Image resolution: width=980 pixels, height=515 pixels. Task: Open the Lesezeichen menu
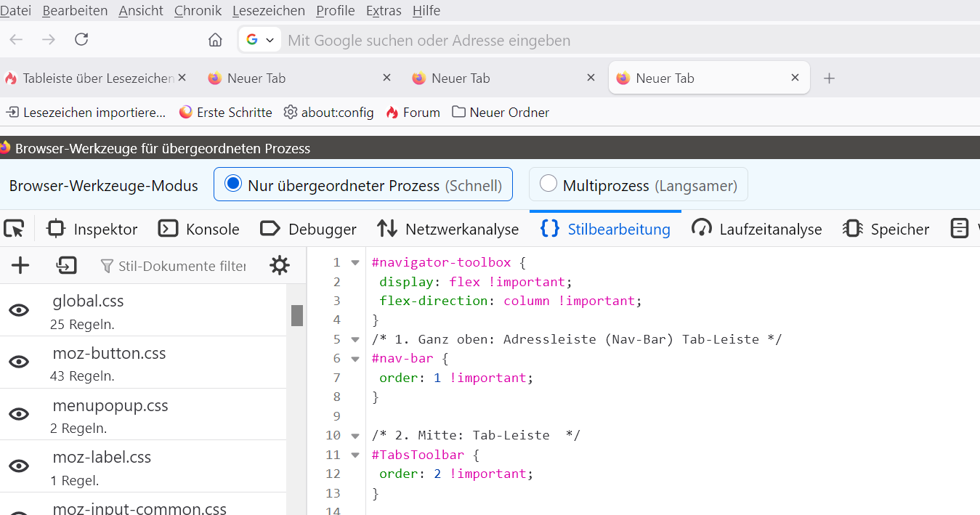click(268, 10)
